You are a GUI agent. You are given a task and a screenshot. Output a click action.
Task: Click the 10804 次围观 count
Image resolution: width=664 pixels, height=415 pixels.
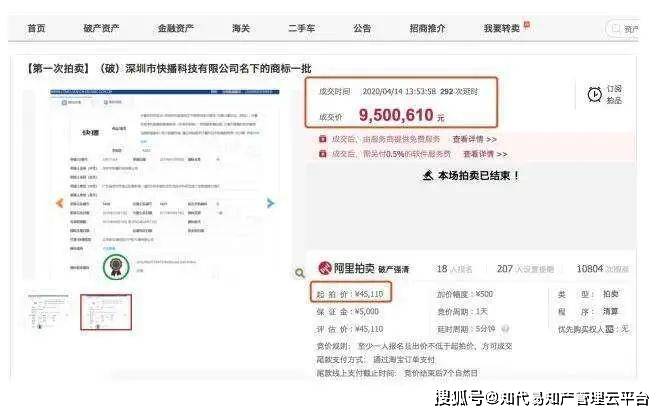click(602, 269)
